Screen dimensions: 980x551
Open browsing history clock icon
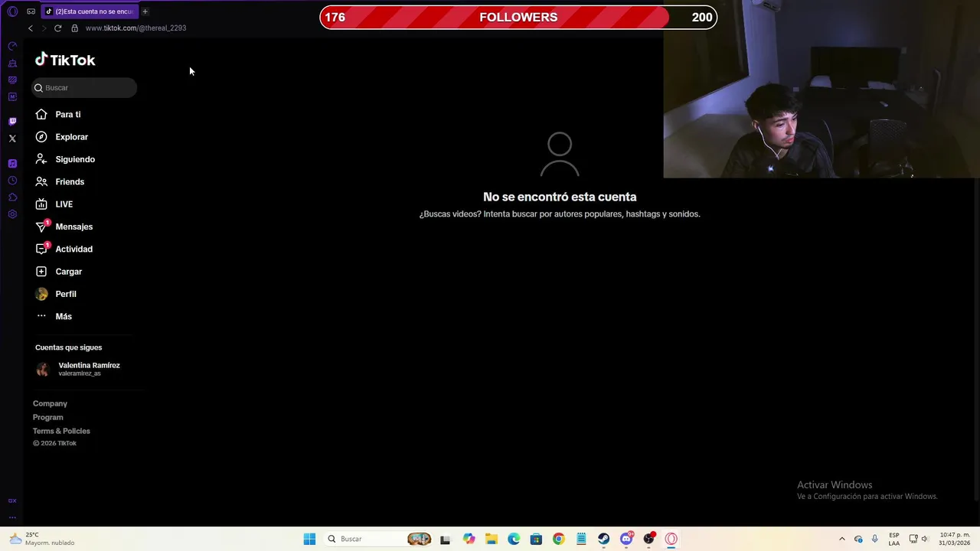click(x=12, y=181)
